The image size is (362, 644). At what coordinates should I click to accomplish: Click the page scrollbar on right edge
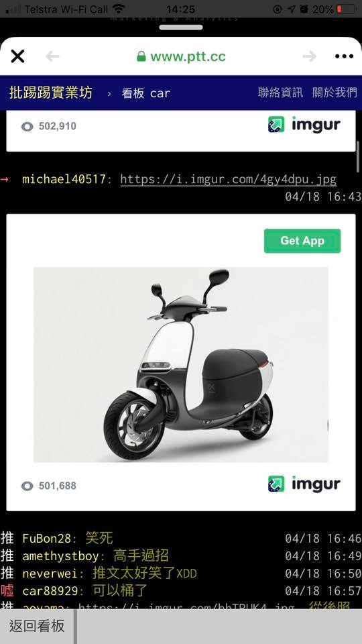(359, 157)
